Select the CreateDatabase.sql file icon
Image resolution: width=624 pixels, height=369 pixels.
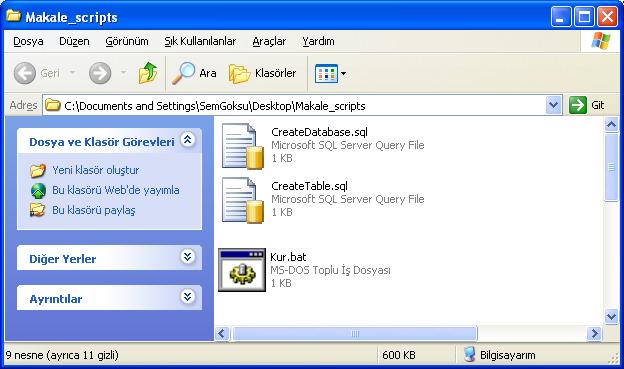pos(243,146)
